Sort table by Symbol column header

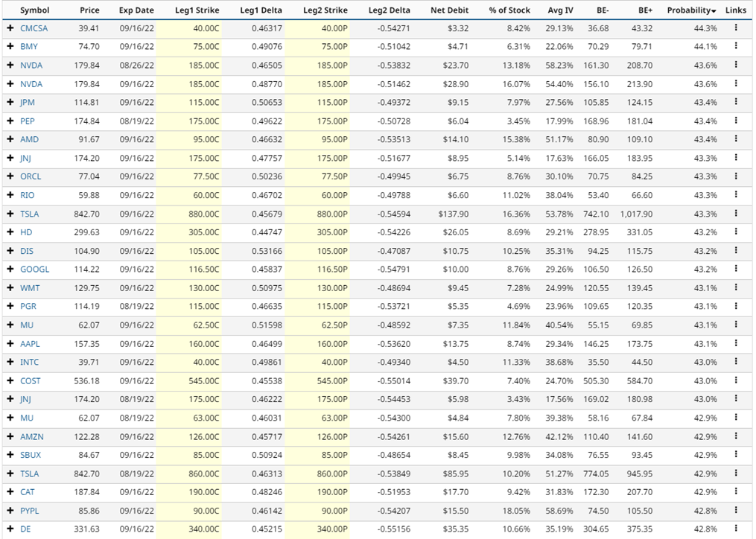[35, 10]
